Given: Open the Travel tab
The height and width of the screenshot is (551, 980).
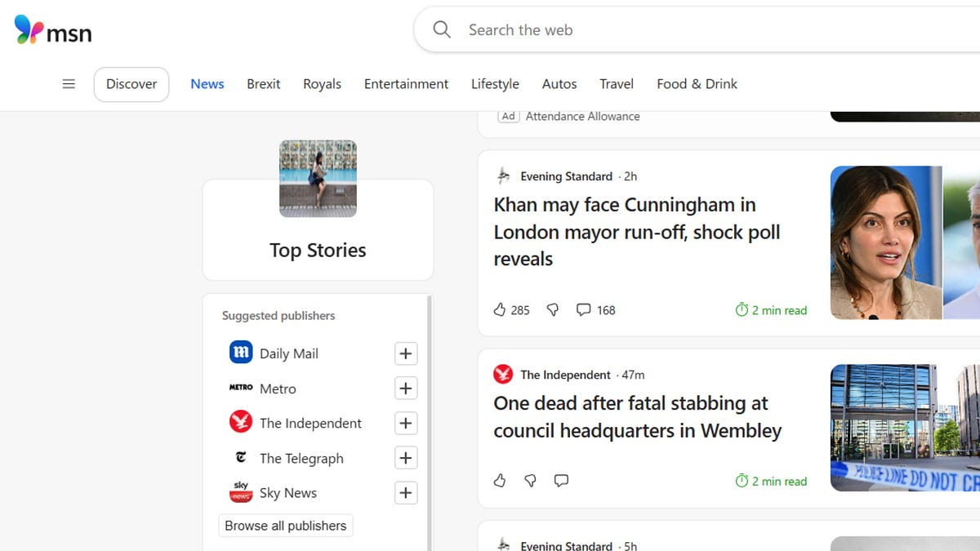Looking at the screenshot, I should [617, 84].
